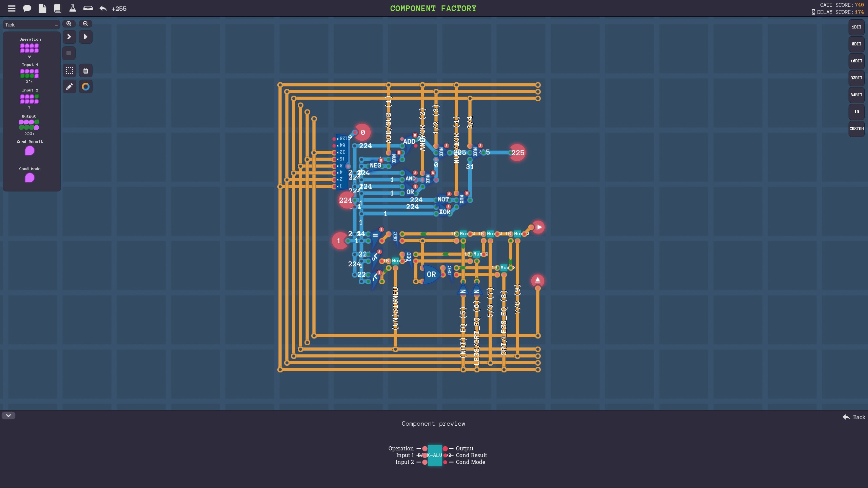Open the CUSTOM component category
This screenshot has height=488, width=868.
pyautogui.click(x=856, y=129)
